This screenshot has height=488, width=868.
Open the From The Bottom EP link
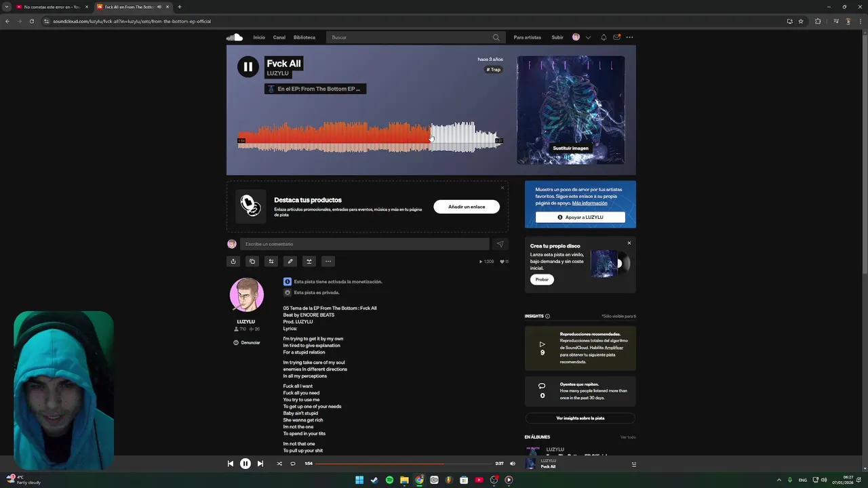coord(315,89)
